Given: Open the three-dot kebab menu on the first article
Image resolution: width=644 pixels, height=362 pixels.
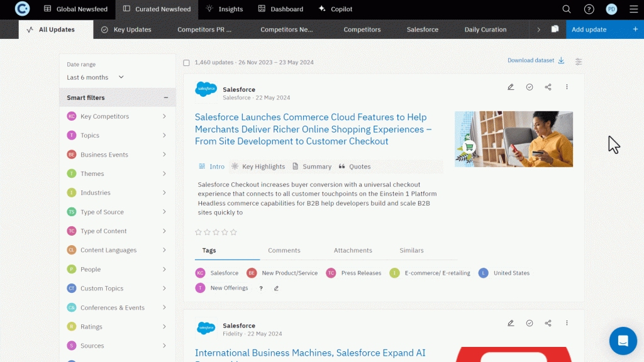Looking at the screenshot, I should click(x=567, y=87).
